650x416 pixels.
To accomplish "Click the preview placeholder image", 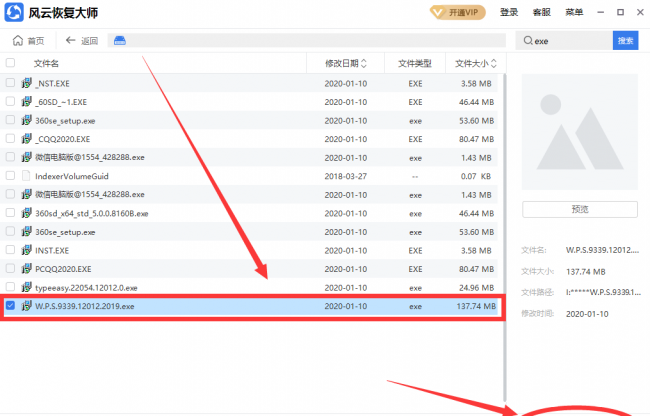I will coord(580,132).
